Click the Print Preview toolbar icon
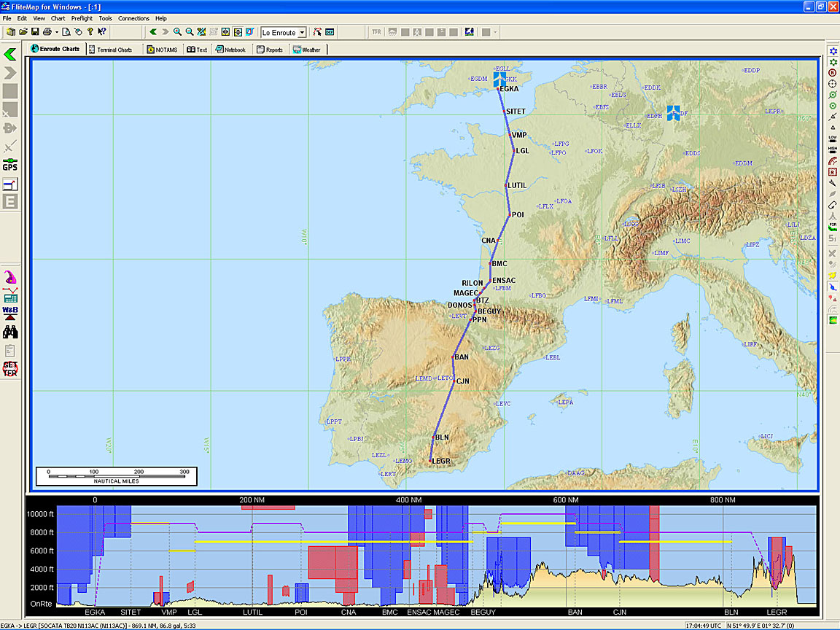 click(x=66, y=32)
